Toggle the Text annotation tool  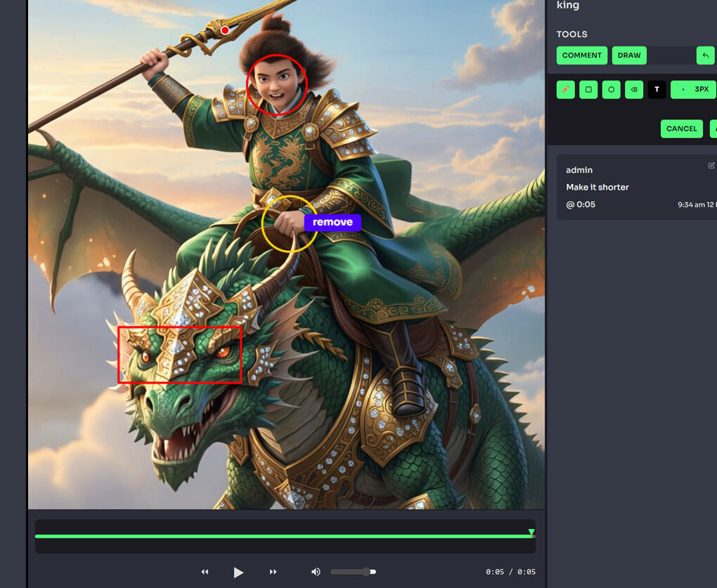point(657,89)
